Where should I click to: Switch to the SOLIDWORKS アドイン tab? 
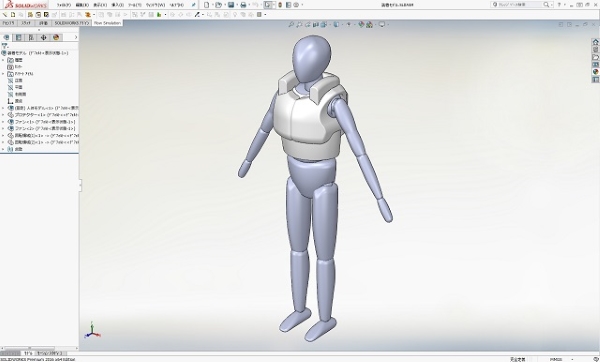point(72,23)
